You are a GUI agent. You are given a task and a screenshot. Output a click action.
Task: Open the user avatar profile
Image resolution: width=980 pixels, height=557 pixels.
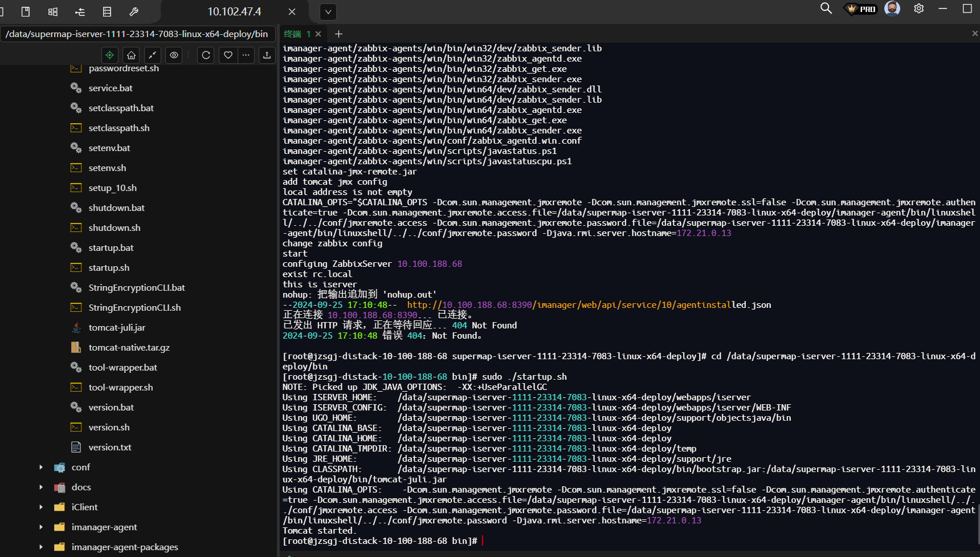pyautogui.click(x=892, y=9)
